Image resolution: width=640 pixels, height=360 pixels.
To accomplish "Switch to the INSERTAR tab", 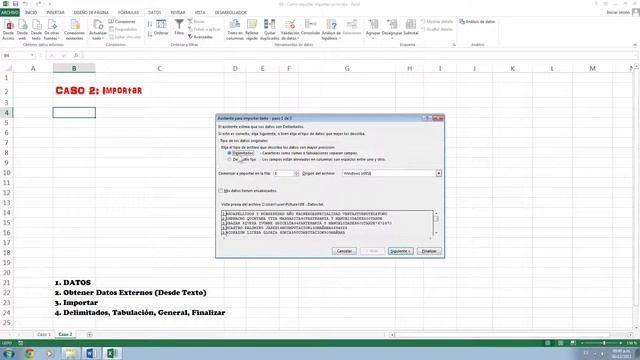I will coord(55,13).
